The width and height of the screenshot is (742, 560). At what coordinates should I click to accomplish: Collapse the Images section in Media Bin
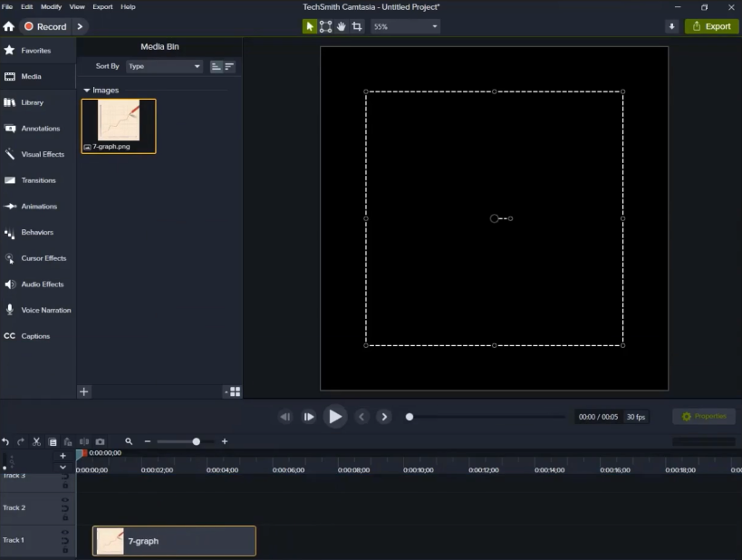coord(87,91)
